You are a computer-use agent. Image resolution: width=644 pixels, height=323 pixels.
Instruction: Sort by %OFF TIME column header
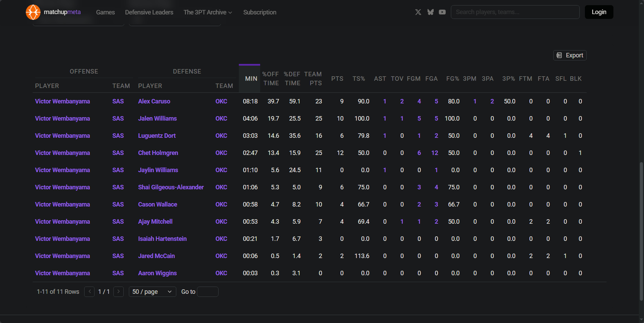pos(271,79)
